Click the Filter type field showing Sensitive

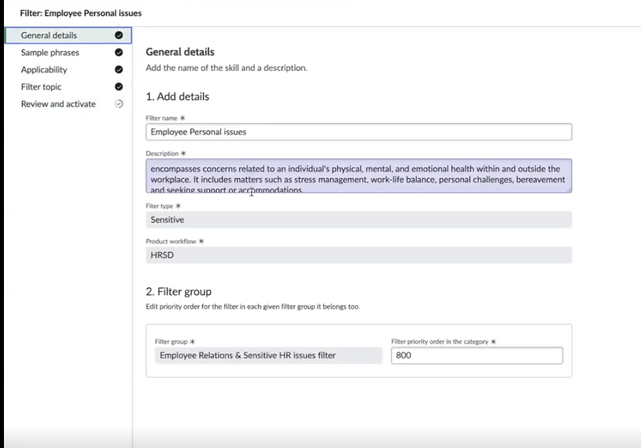coord(359,220)
